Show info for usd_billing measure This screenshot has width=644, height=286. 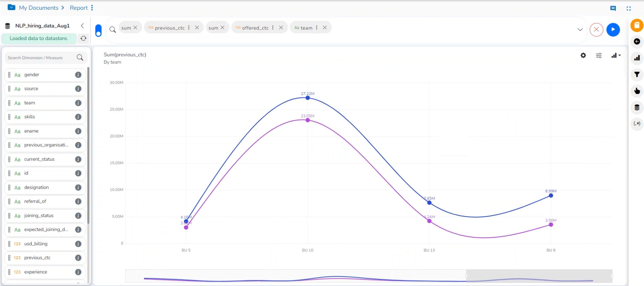coord(78,244)
